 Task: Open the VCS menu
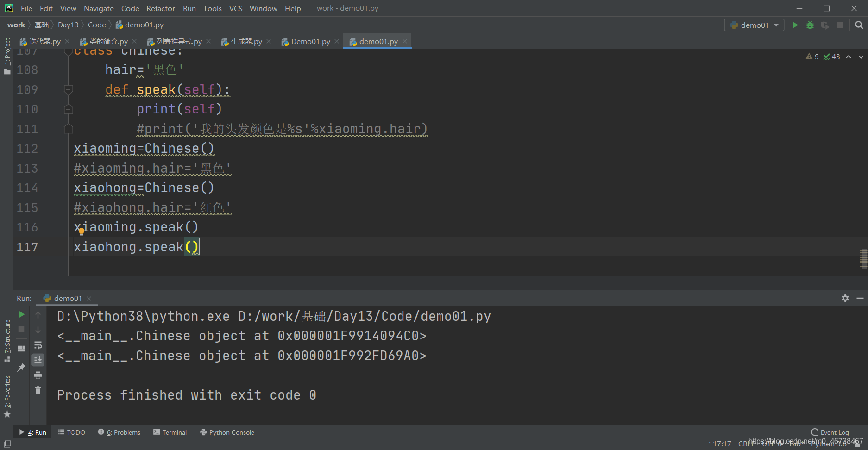236,8
